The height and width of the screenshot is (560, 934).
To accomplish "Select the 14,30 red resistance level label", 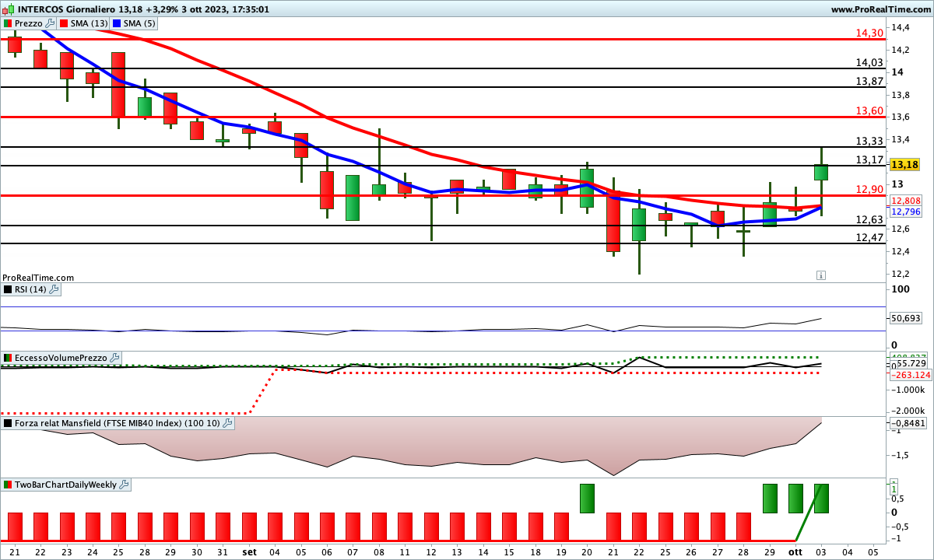I will pyautogui.click(x=869, y=33).
